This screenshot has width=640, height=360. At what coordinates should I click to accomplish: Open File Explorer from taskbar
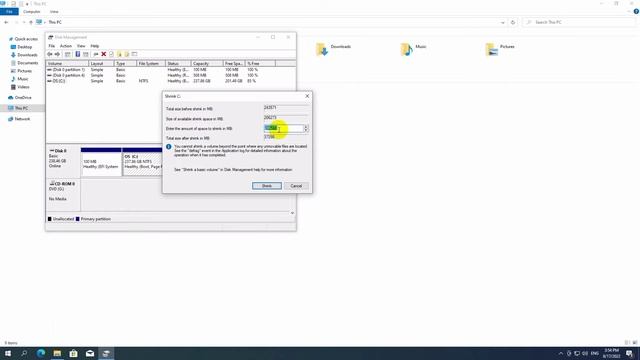coord(57,353)
